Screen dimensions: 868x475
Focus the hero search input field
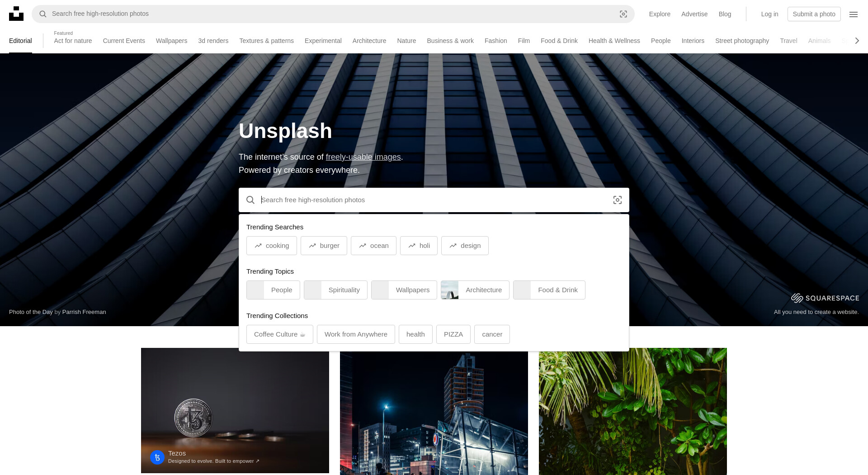point(434,200)
